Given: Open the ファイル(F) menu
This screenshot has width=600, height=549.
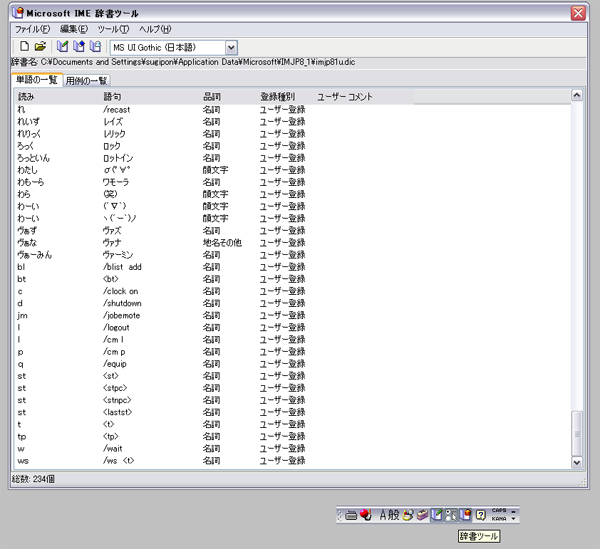Looking at the screenshot, I should click(33, 29).
